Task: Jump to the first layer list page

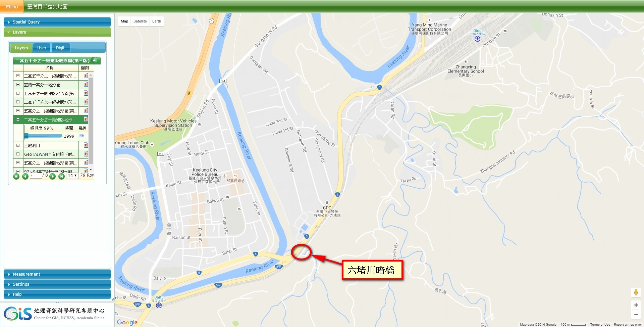Action: point(16,176)
